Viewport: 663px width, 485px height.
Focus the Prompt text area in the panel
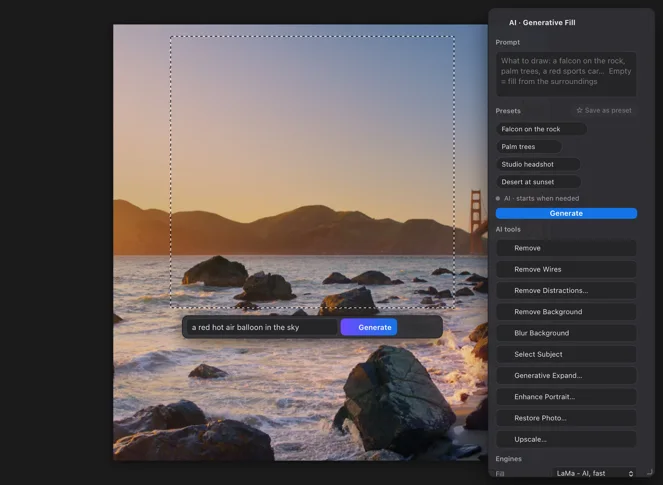click(x=566, y=74)
